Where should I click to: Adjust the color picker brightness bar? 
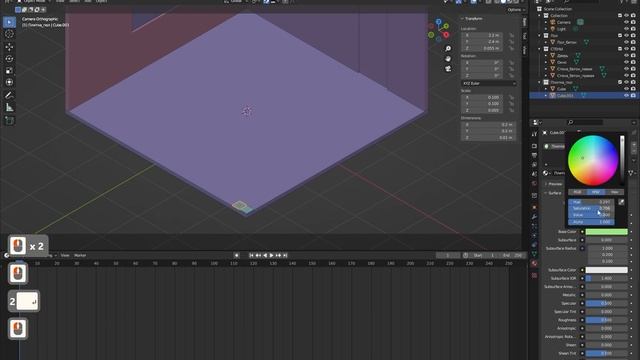click(622, 160)
